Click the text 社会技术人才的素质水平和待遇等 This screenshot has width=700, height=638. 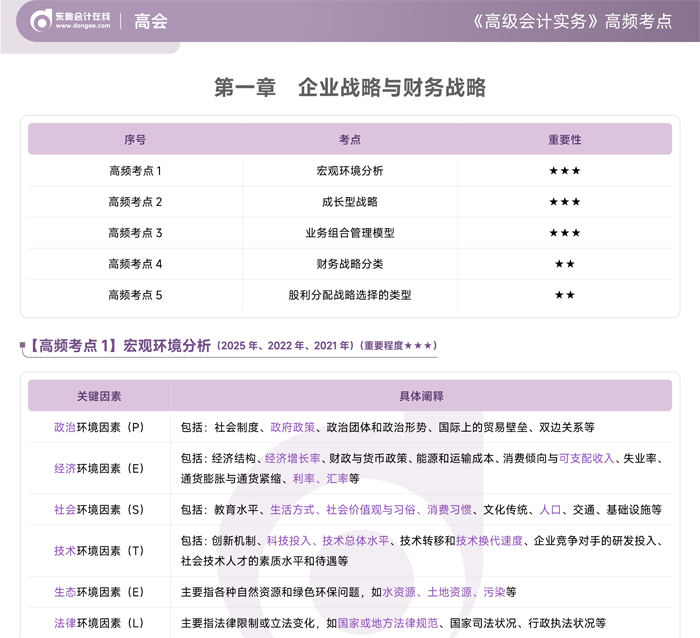click(x=264, y=561)
